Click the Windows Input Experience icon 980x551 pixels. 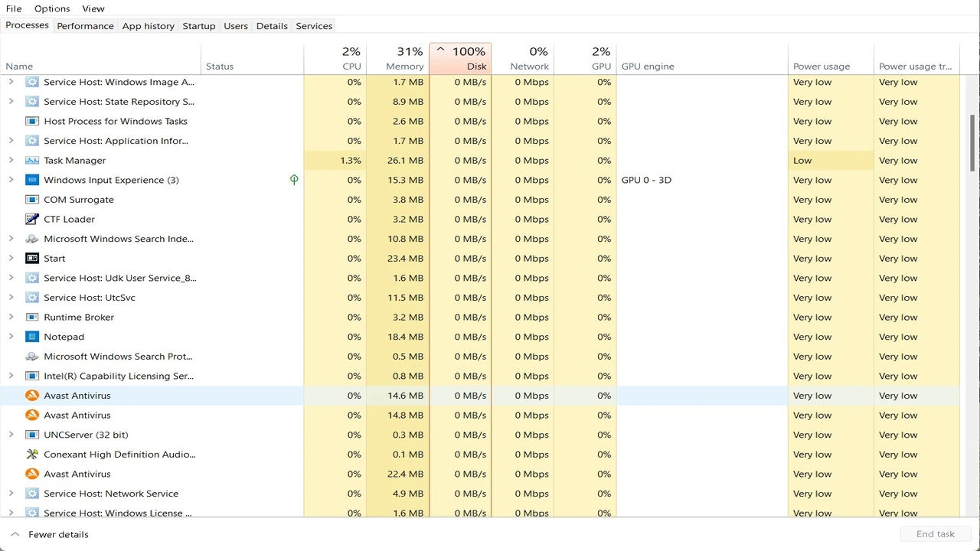pos(32,180)
